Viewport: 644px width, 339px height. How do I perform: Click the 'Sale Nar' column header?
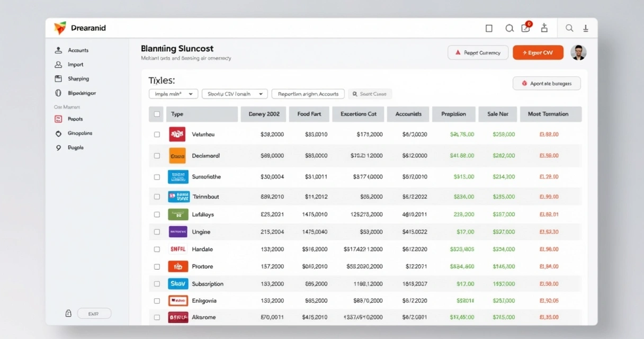[498, 114]
